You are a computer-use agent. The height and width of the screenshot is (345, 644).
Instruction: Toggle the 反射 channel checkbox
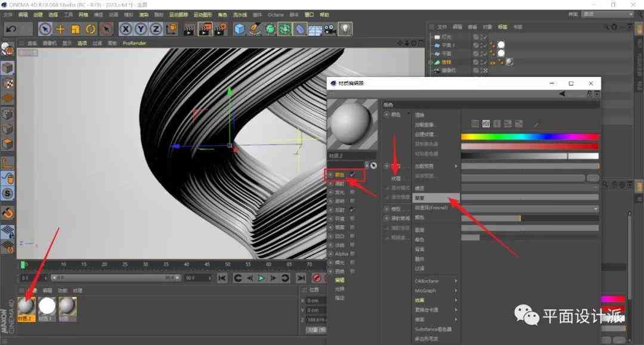tap(352, 210)
